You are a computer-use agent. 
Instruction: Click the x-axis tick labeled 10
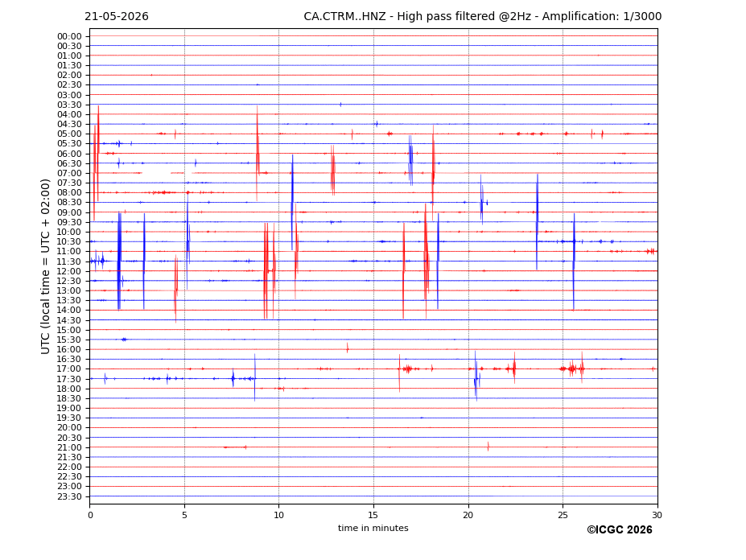278,515
